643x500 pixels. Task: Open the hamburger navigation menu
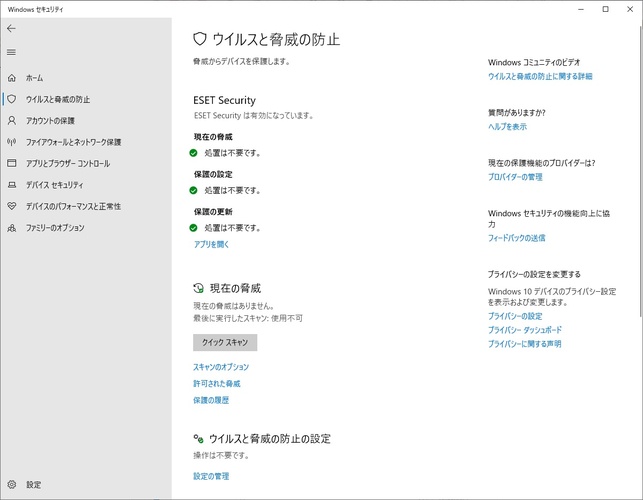click(x=11, y=52)
